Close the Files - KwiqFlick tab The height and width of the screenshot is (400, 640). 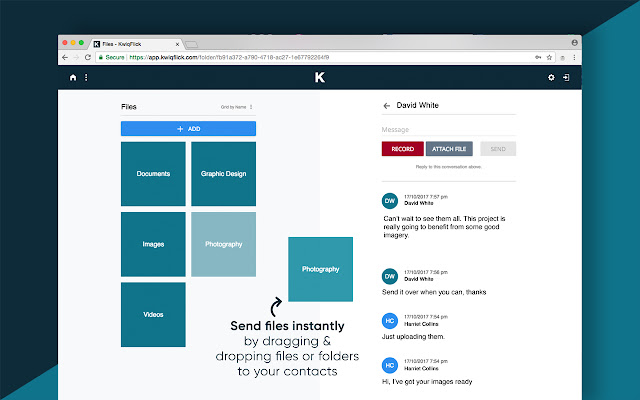point(177,44)
